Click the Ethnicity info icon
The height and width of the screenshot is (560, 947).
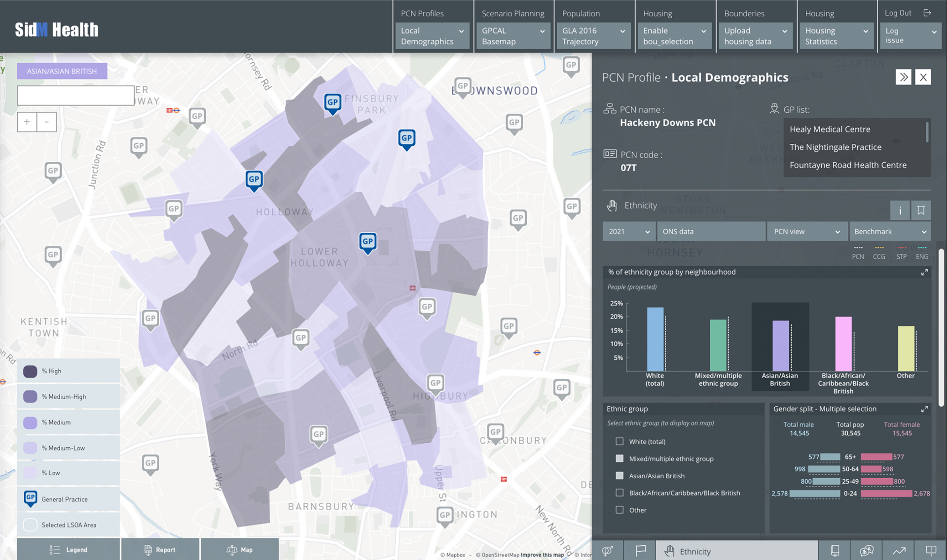[x=900, y=210]
